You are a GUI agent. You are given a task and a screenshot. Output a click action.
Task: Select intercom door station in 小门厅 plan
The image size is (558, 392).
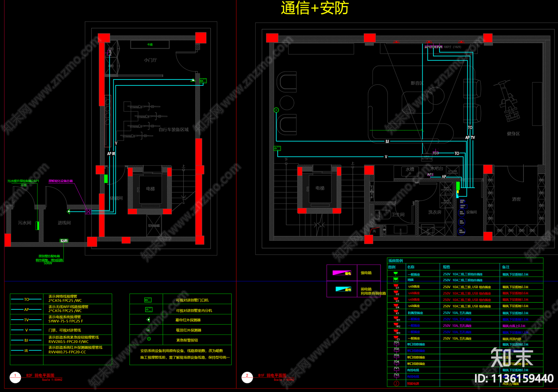coord(203,81)
